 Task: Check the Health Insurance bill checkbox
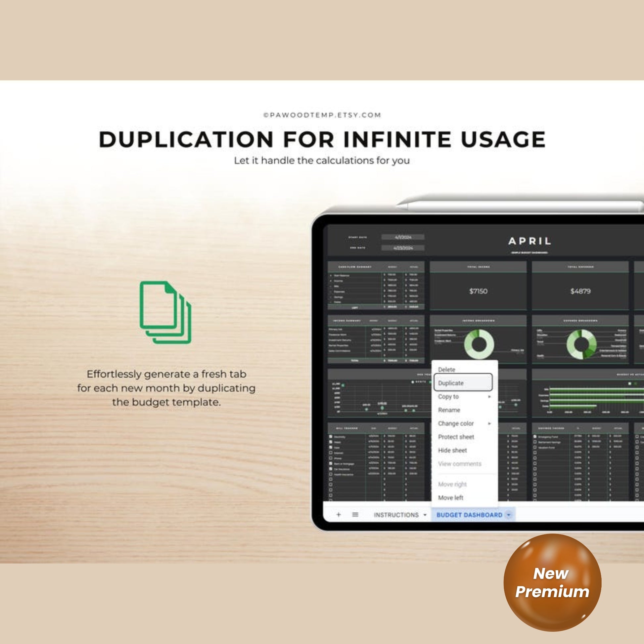[331, 474]
